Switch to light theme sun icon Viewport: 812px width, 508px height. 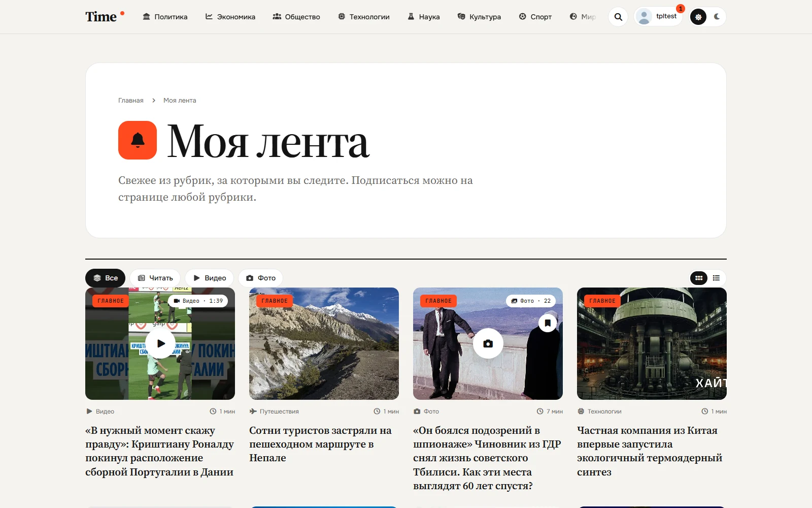coord(698,17)
